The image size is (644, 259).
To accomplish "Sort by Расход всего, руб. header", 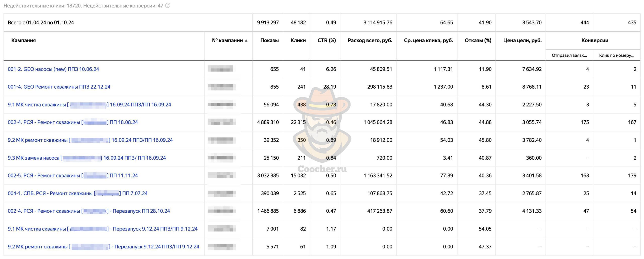I will (370, 41).
